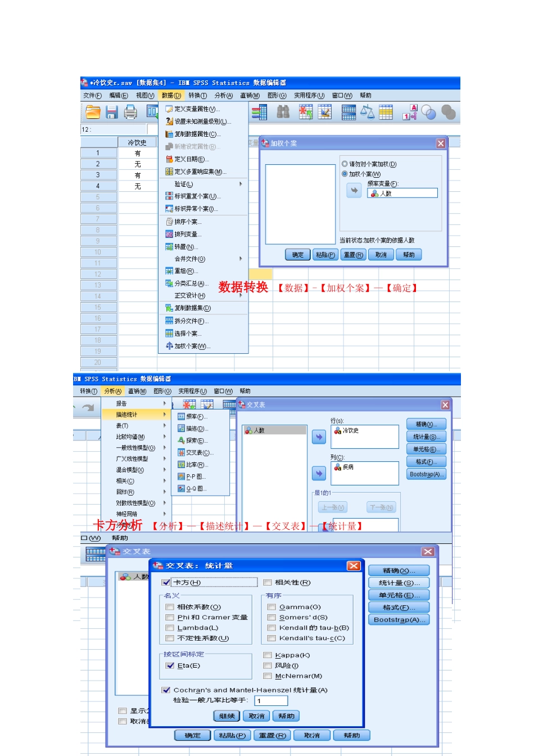This screenshot has height=756, width=534.
Task: Click the split file toolbar icon
Action: [349, 112]
